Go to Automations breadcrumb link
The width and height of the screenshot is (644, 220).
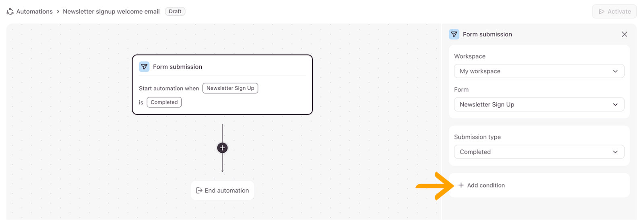click(x=35, y=12)
